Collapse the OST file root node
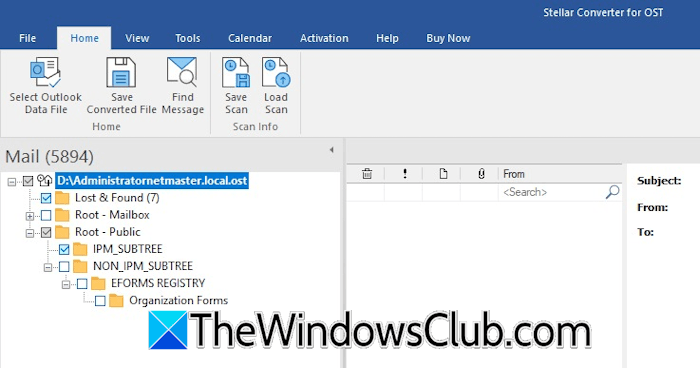 12,181
